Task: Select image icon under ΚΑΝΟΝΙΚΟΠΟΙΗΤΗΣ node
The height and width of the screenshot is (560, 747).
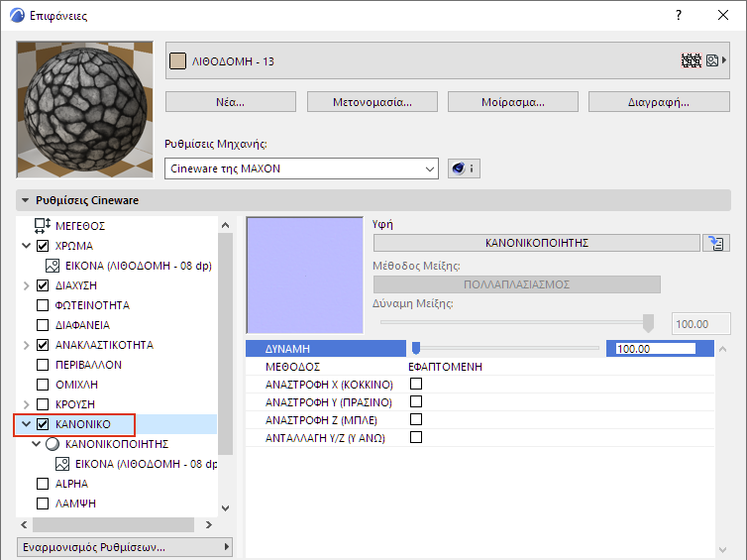Action: 62,464
